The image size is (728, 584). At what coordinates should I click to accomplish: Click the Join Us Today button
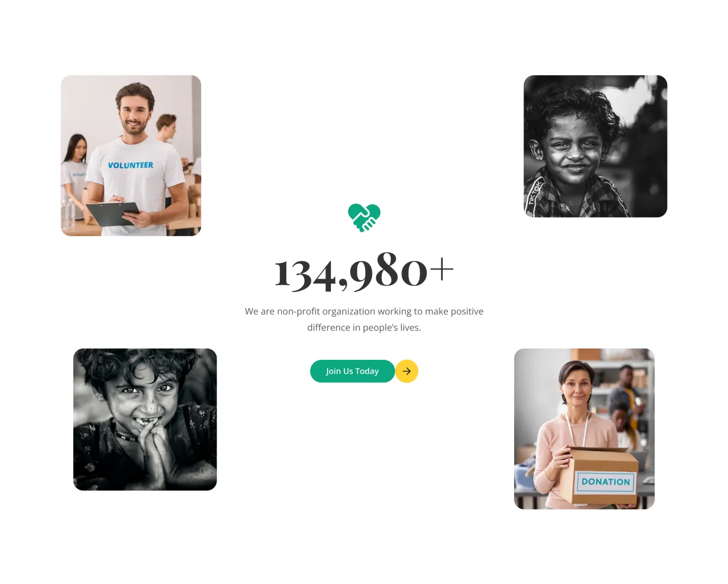point(352,371)
